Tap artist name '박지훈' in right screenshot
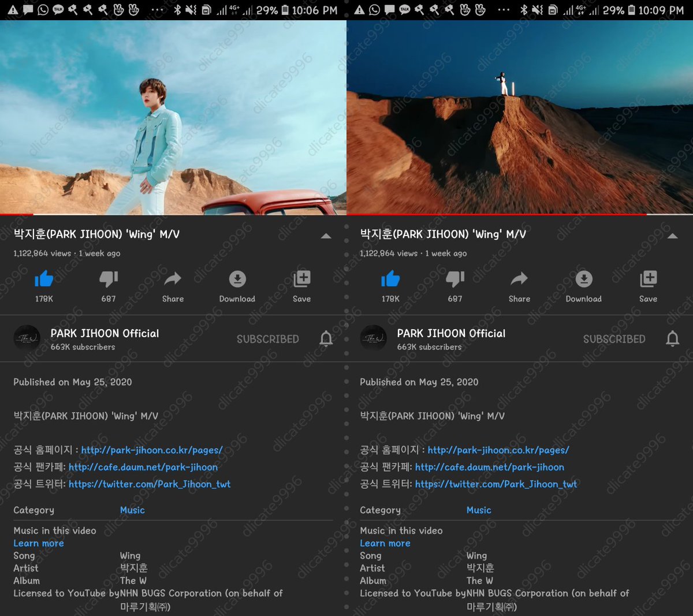693x616 pixels. [x=480, y=568]
